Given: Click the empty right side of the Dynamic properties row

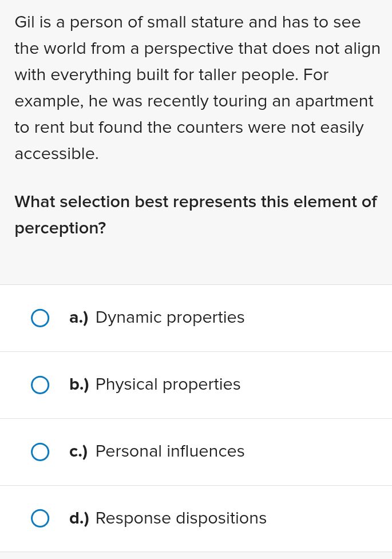Looking at the screenshot, I should 318,318.
